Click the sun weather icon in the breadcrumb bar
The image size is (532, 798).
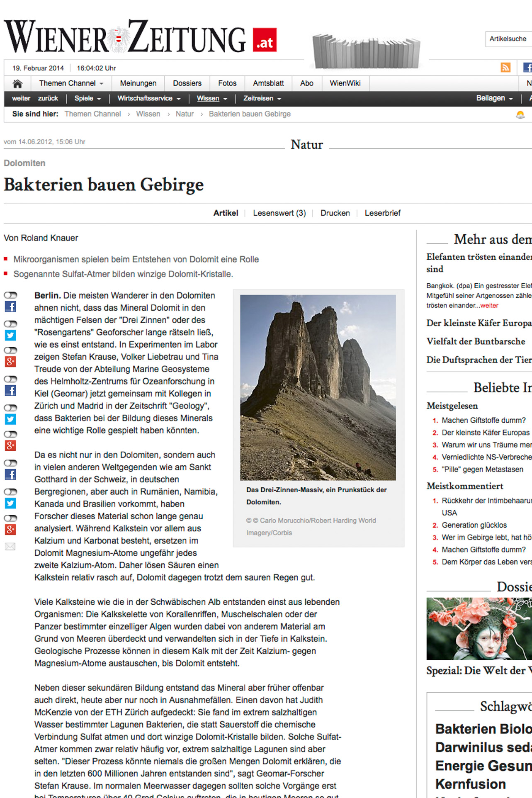tap(520, 114)
